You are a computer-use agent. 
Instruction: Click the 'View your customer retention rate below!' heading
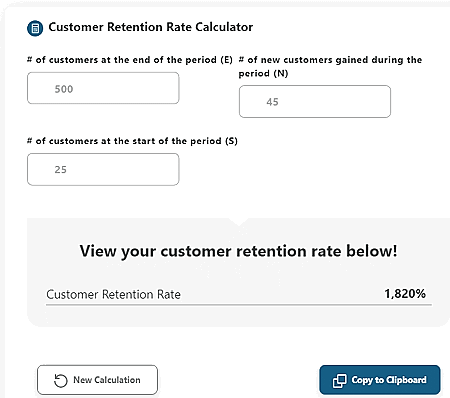click(238, 251)
